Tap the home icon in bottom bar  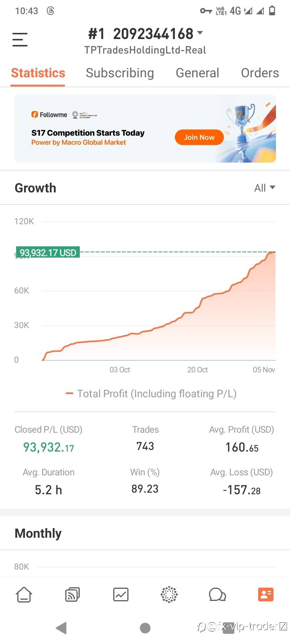click(x=24, y=594)
